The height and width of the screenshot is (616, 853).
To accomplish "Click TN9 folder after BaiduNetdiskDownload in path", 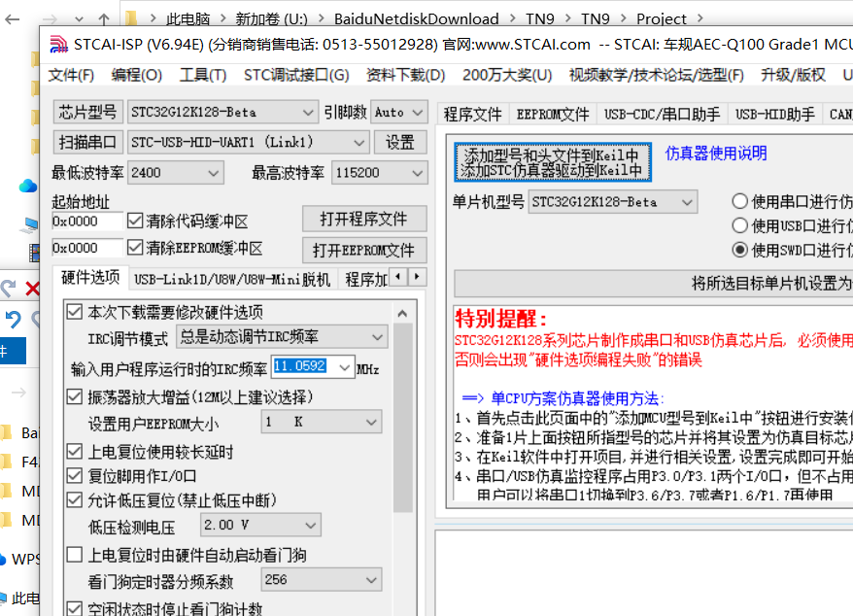I will point(539,19).
